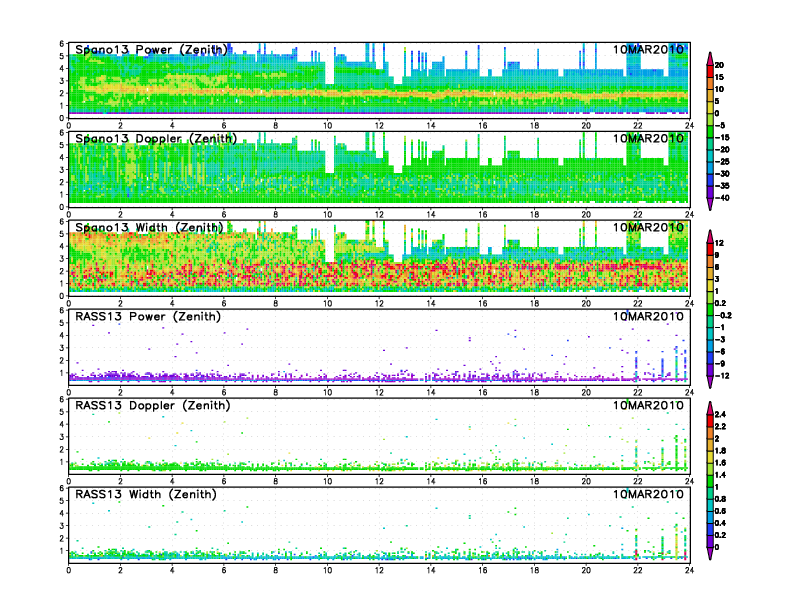This screenshot has height=612, width=792.
Task: Click the Spano13 Power (Zenith) title
Action: 151,49
